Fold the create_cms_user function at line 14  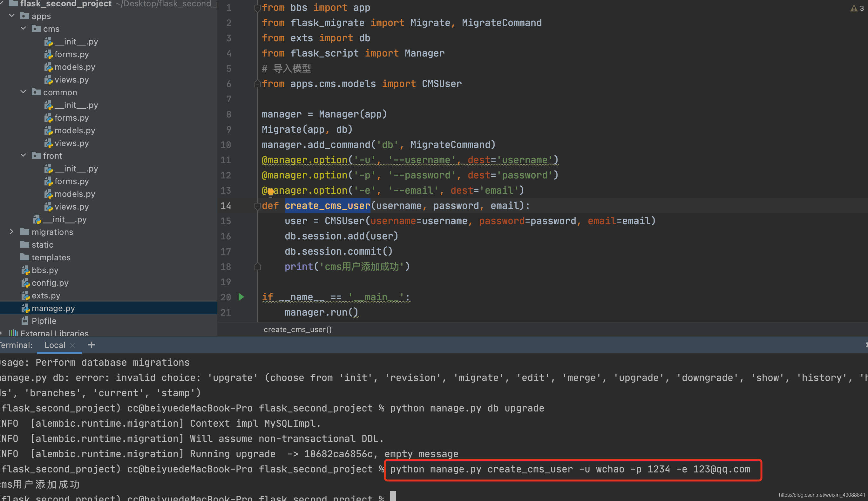pos(257,206)
